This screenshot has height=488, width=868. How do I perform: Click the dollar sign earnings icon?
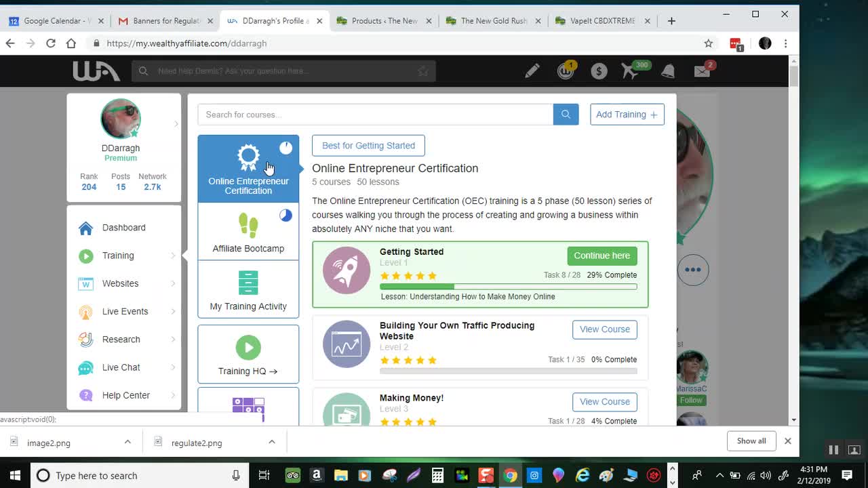click(599, 70)
